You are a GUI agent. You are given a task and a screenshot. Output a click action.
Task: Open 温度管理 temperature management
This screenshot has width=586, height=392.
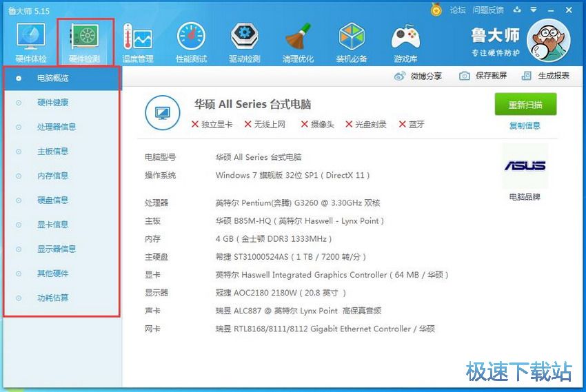pyautogui.click(x=137, y=42)
